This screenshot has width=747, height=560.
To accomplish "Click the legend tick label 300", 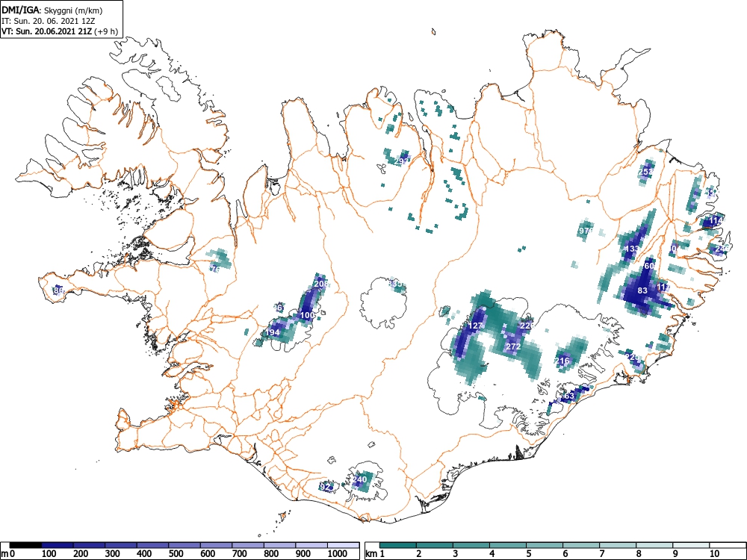I will coord(113,553).
